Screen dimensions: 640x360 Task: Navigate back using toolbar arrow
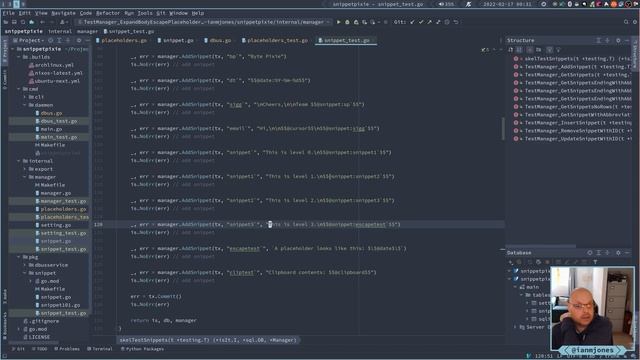[42, 22]
